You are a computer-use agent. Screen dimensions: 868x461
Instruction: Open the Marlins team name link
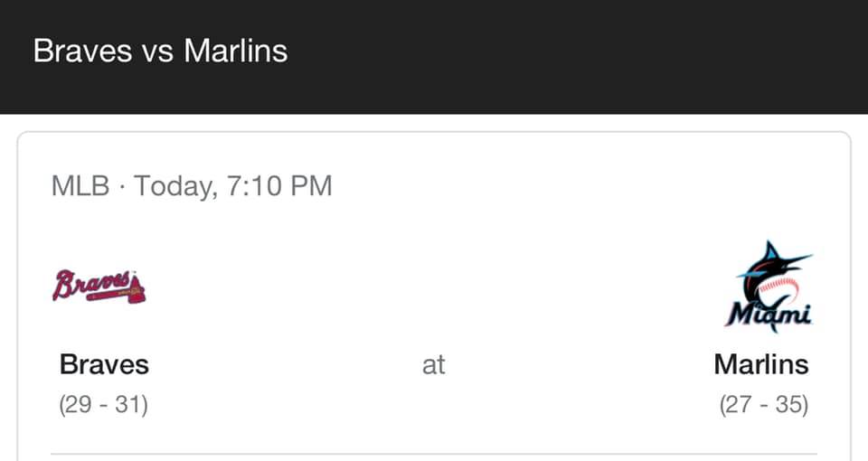[761, 364]
